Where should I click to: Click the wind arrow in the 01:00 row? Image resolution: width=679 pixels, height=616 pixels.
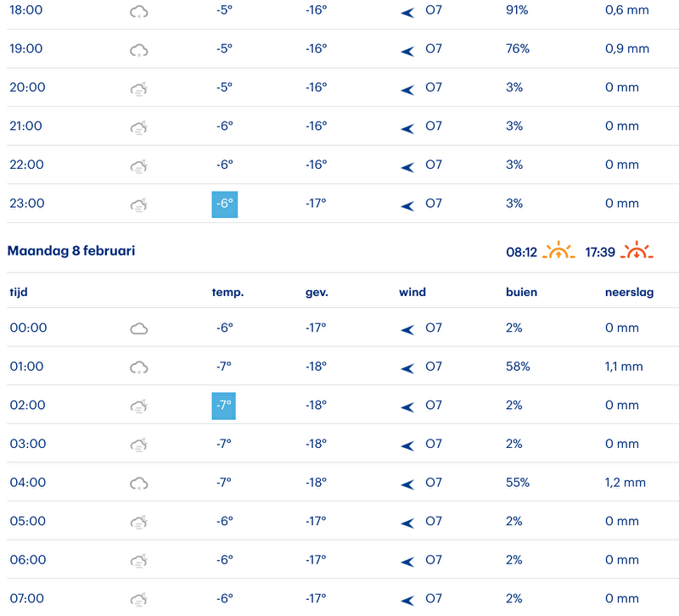click(407, 368)
